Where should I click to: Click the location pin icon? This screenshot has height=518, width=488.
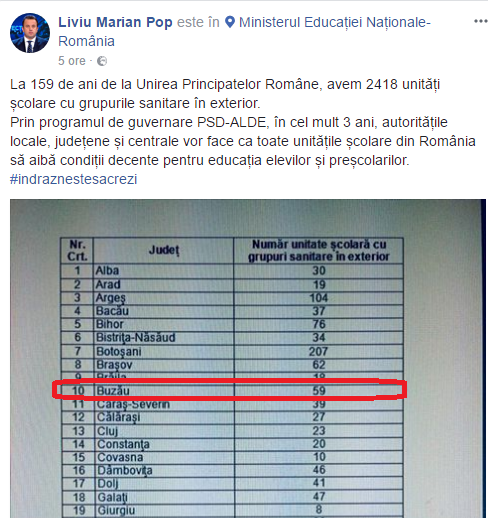pos(230,22)
